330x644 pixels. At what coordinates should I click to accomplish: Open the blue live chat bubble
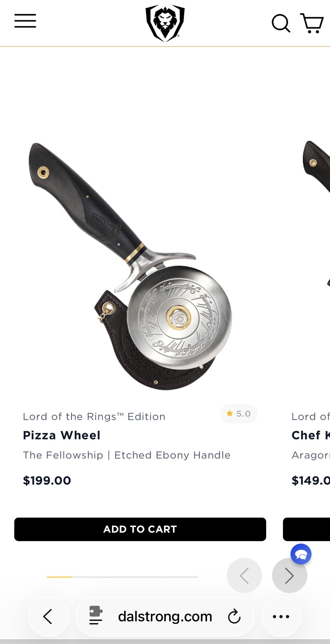(x=301, y=554)
